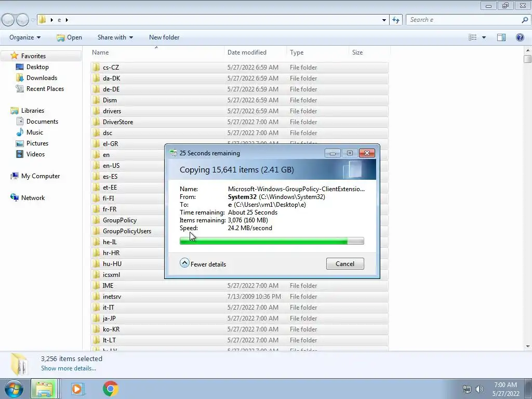
Task: Select the IME folder
Action: pyautogui.click(x=239, y=285)
